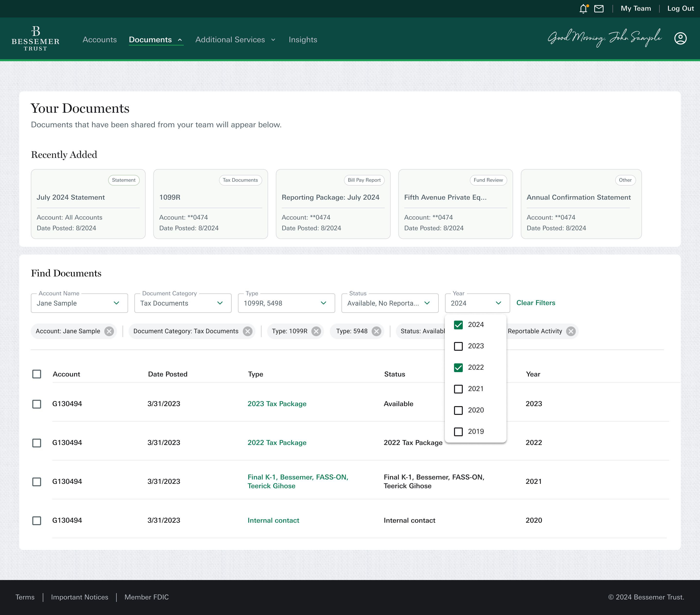Open the Account Name dropdown
Viewport: 700px width, 615px height.
[79, 303]
